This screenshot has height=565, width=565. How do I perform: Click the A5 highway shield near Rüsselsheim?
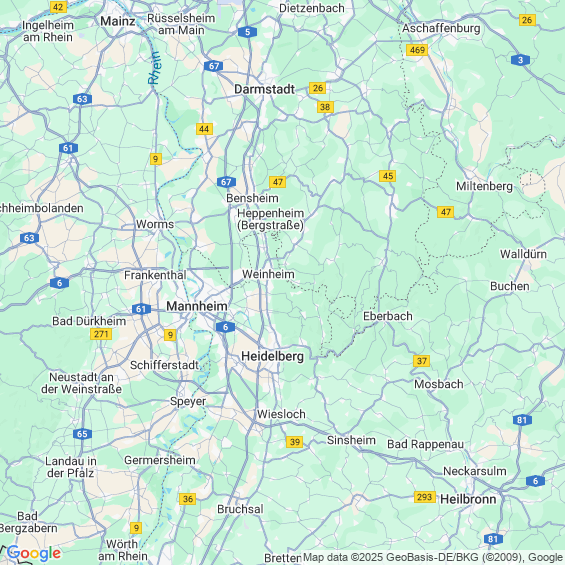pos(248,32)
